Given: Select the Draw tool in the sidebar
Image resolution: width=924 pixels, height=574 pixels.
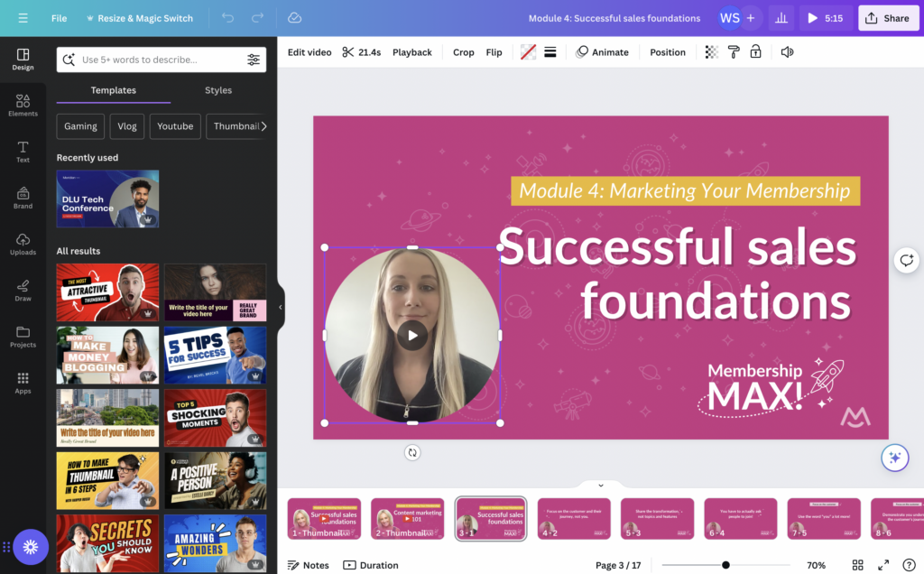Looking at the screenshot, I should [23, 292].
